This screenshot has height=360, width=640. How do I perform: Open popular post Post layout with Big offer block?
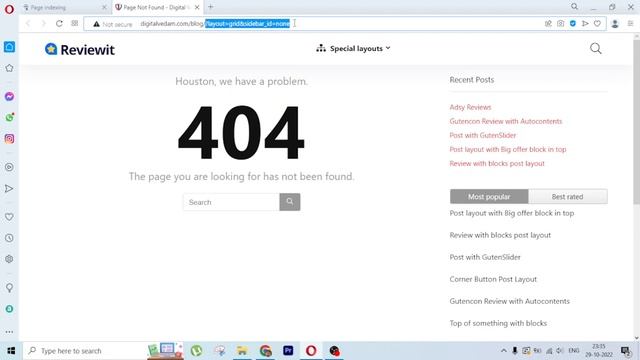point(511,213)
